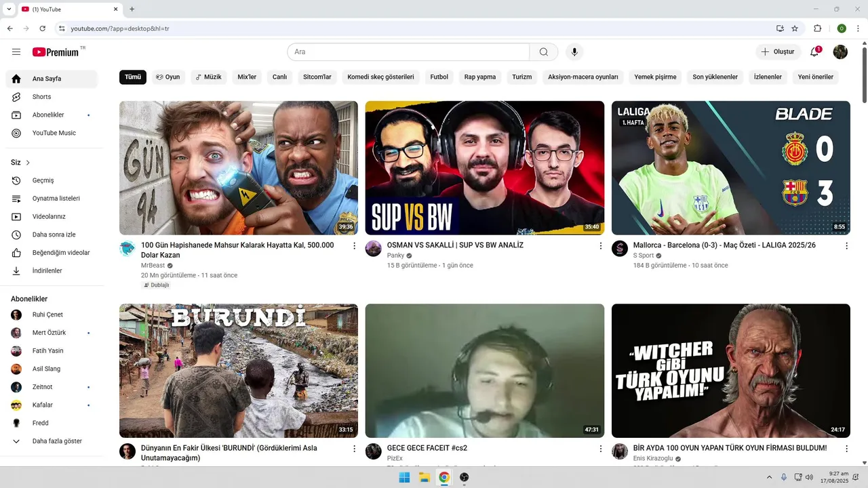The image size is (868, 488).
Task: Open the Windows Start button
Action: pyautogui.click(x=404, y=477)
